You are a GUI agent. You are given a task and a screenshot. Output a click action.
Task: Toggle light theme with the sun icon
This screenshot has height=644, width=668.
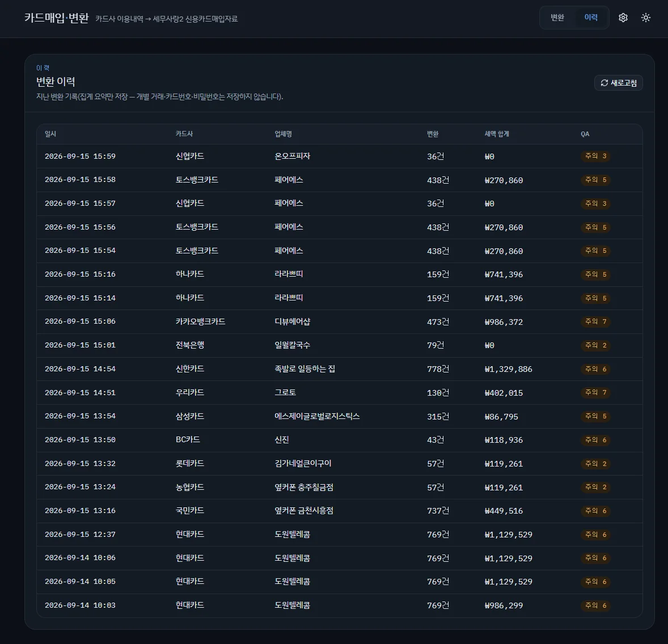(x=646, y=18)
